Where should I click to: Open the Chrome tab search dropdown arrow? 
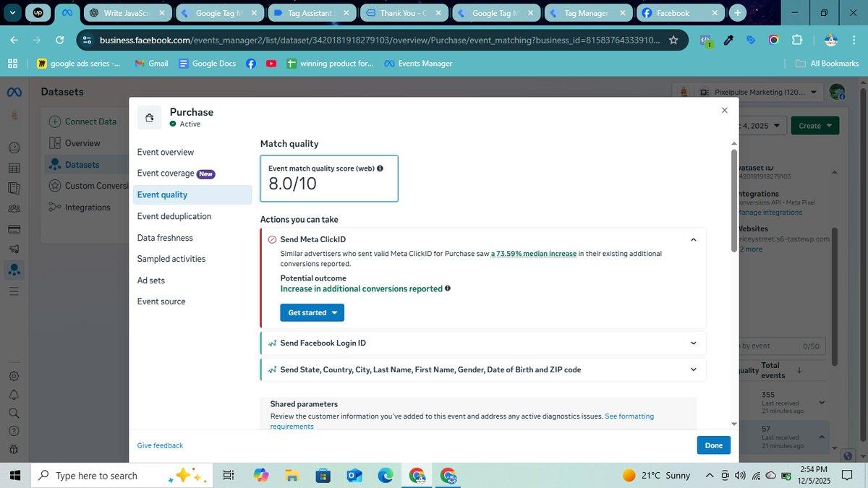pyautogui.click(x=12, y=12)
